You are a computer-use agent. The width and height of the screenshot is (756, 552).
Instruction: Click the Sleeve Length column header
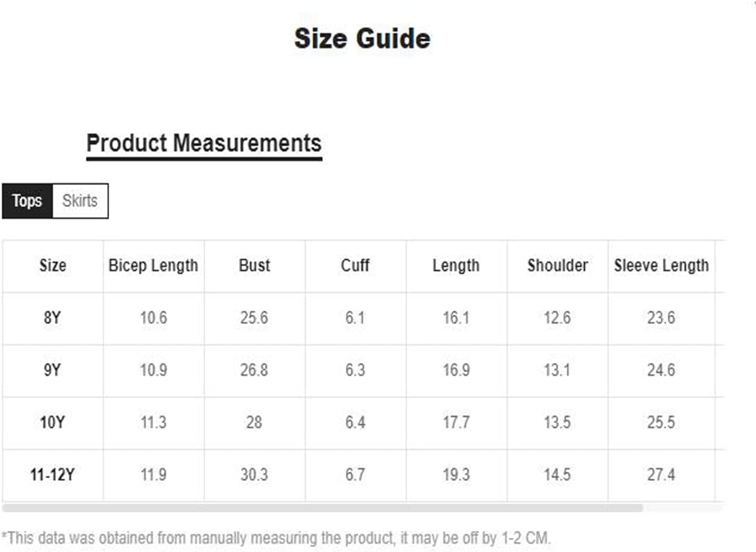click(661, 265)
